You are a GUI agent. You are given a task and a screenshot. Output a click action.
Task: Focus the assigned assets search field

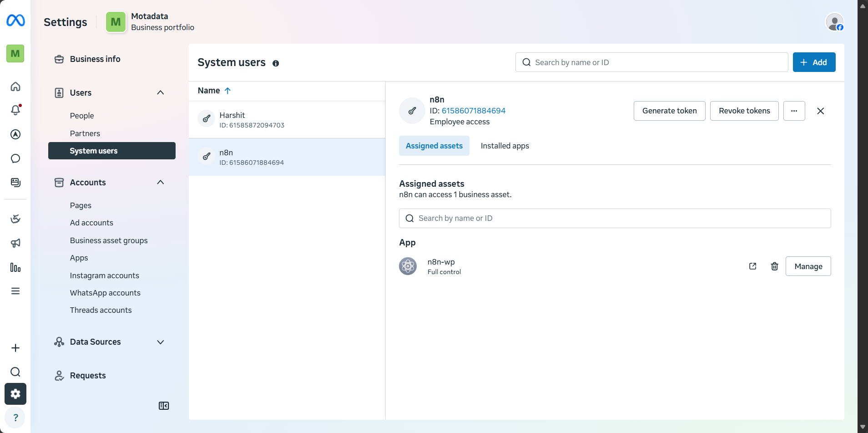tap(615, 219)
